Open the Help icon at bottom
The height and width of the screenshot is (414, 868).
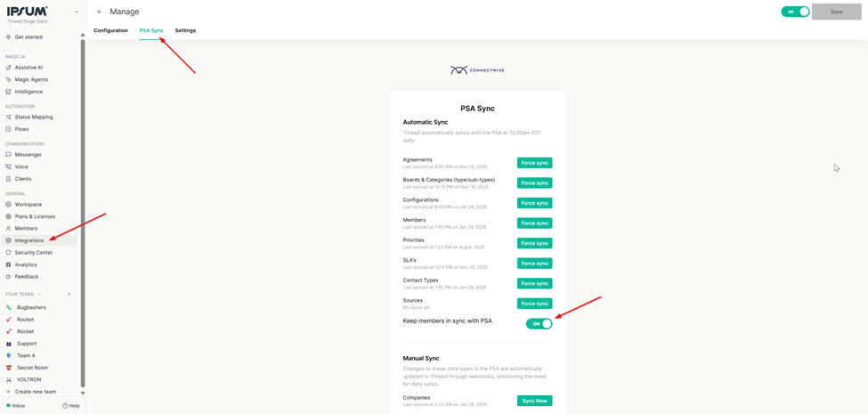pos(66,406)
